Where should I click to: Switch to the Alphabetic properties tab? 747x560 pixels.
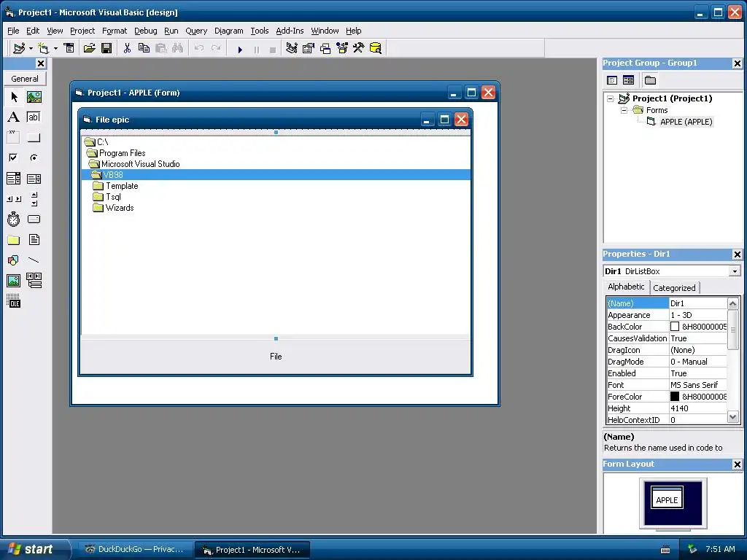pyautogui.click(x=626, y=287)
